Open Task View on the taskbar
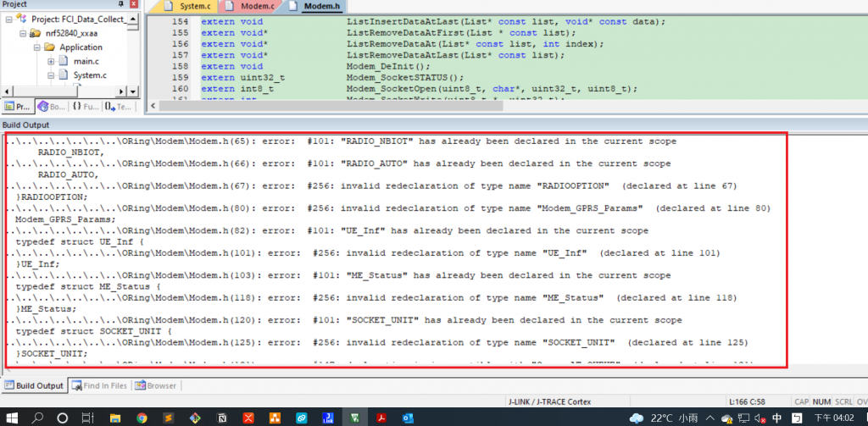Image resolution: width=868 pixels, height=426 pixels. tap(88, 418)
